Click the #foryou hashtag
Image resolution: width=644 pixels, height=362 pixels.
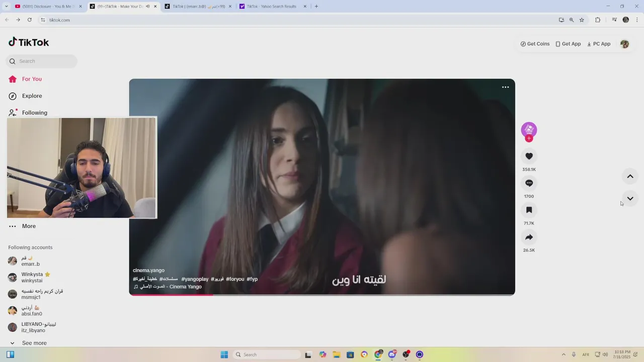[235, 279]
